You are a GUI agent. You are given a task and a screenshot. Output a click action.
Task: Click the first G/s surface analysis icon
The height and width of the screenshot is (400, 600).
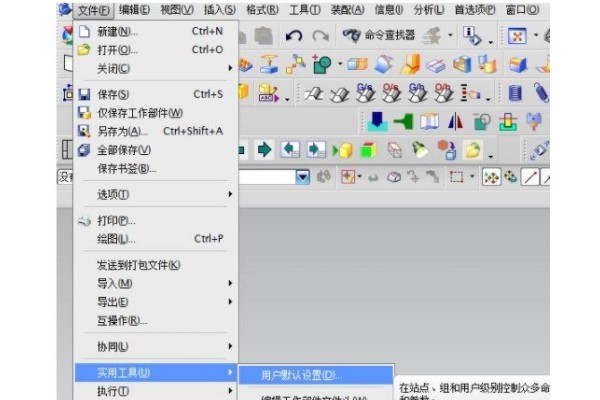pos(365,93)
